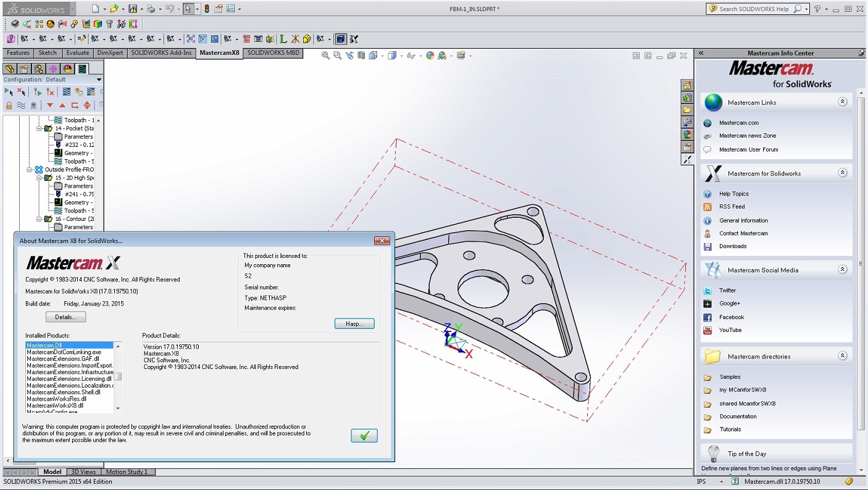Toggle ghost posting icon in operations toolbar
The image size is (868, 490).
click(33, 106)
